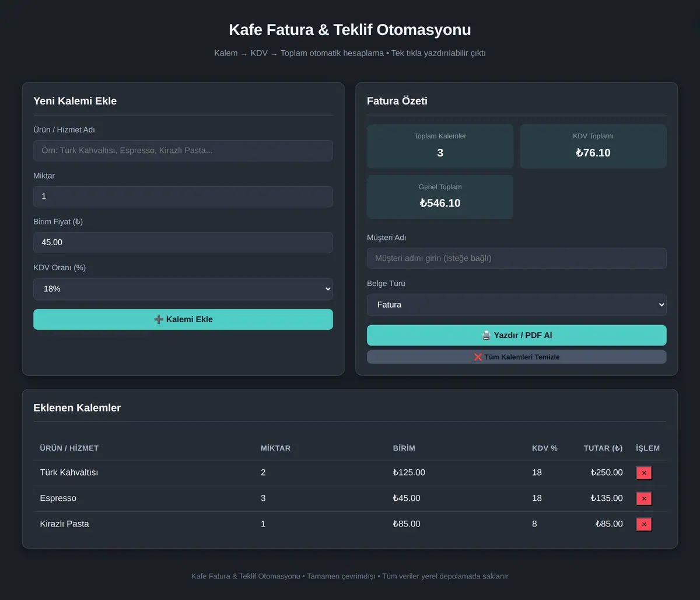700x600 pixels.
Task: Click the Genel Toplam value ₺546.10
Action: click(x=440, y=203)
